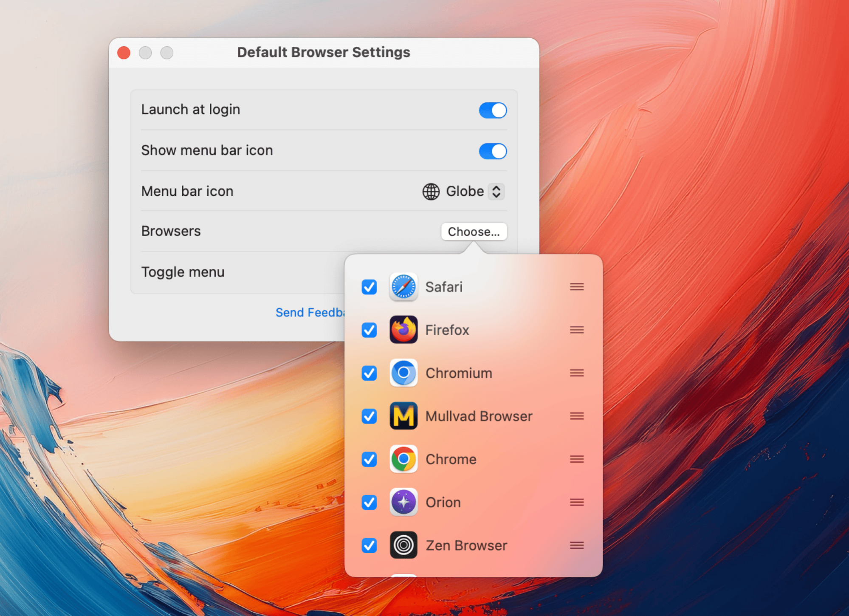Grab the reorder handle for Firefox

pos(576,330)
